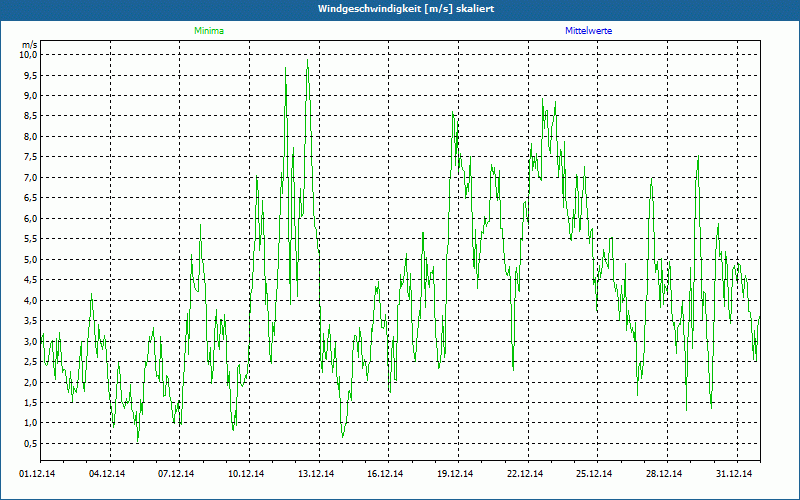Select the 8,0 y-axis value
Screen dimensions: 800x500
(31, 137)
